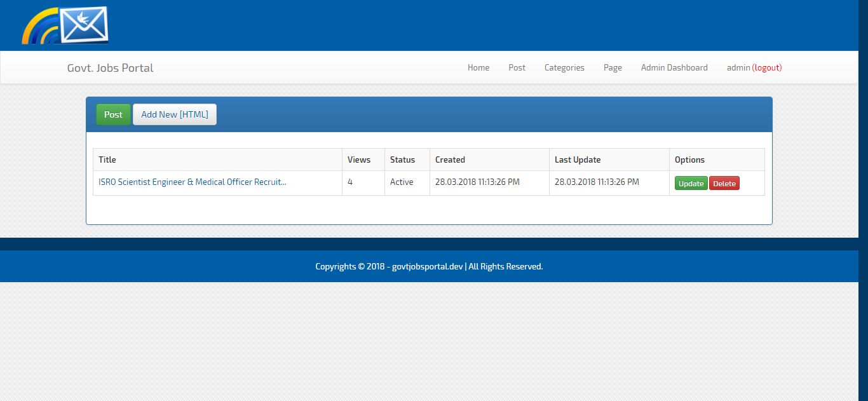
Task: Click the green Post button
Action: tap(113, 114)
